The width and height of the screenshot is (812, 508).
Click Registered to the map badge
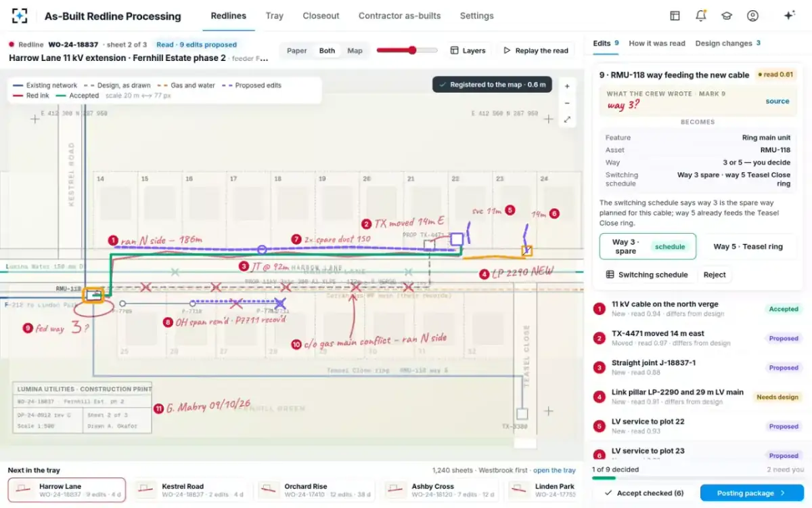click(492, 85)
